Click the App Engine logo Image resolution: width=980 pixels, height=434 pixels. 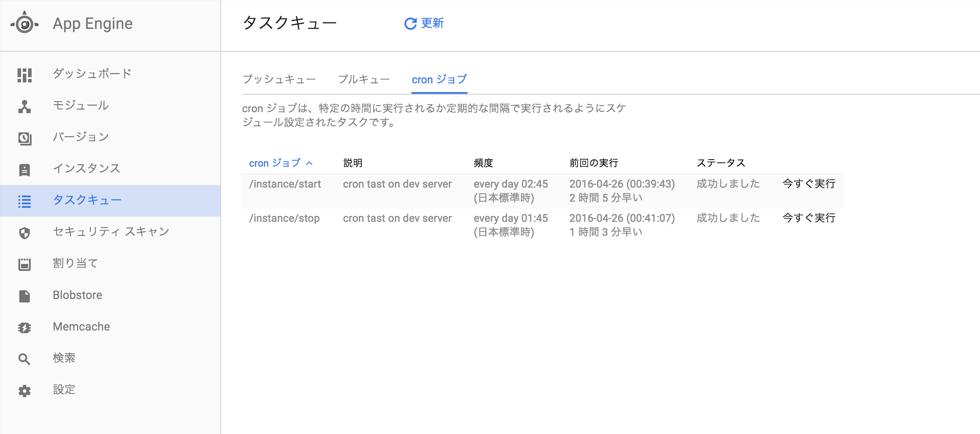click(x=24, y=23)
